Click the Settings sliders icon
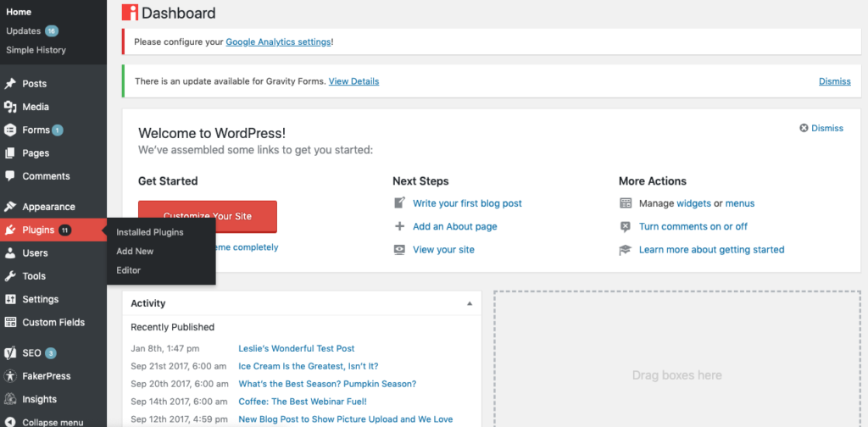Screen dimensions: 868x427 (x=10, y=299)
